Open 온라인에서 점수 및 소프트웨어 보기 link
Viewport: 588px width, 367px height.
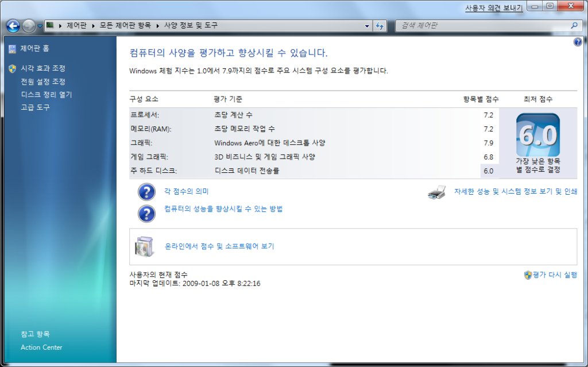(x=219, y=246)
